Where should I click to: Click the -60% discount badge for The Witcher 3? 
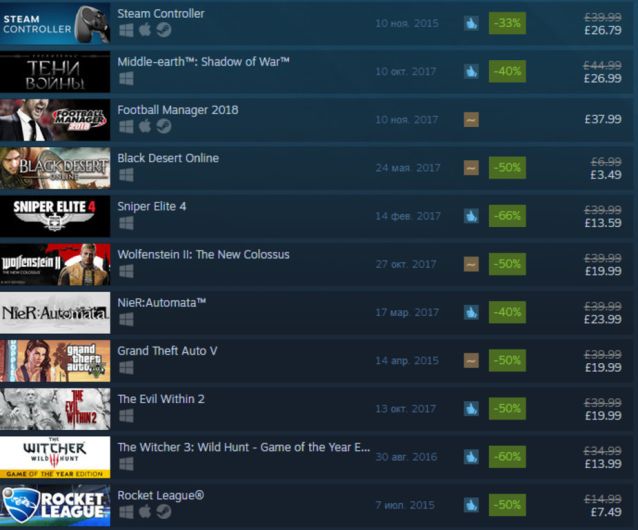[507, 456]
